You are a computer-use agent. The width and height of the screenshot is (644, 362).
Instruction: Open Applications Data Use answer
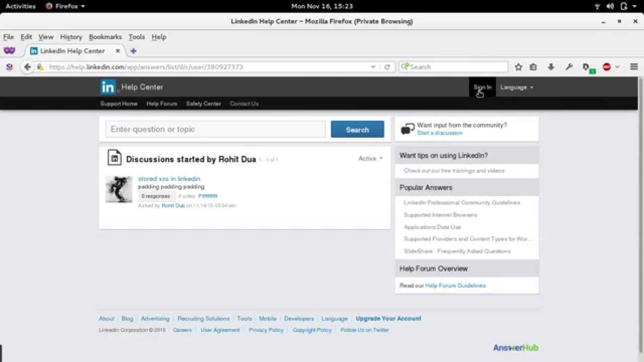click(432, 227)
